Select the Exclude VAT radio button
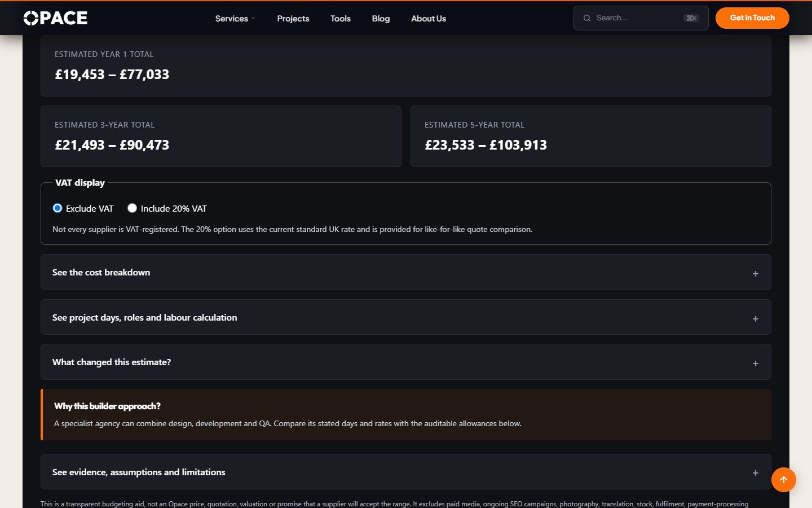This screenshot has width=812, height=508. tap(58, 208)
